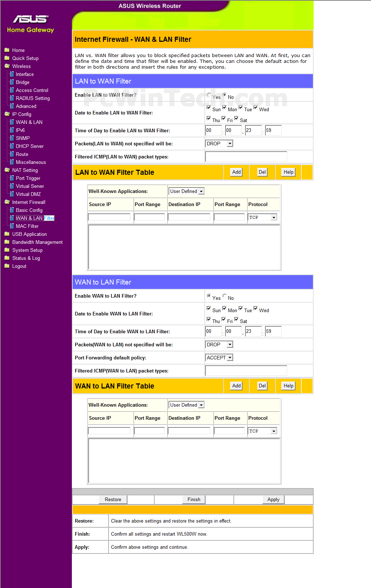
Task: Click the Finish button
Action: click(194, 499)
